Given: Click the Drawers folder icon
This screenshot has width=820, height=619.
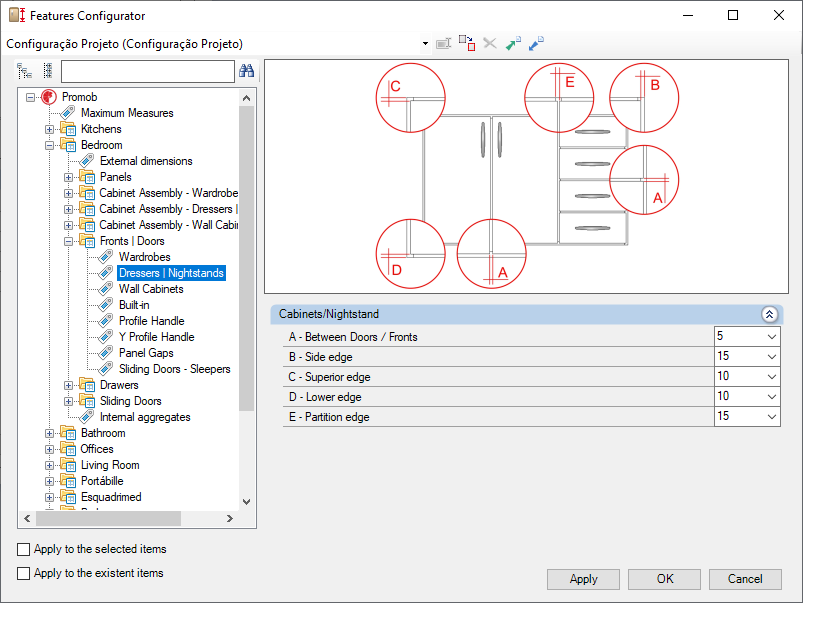Looking at the screenshot, I should (x=87, y=385).
